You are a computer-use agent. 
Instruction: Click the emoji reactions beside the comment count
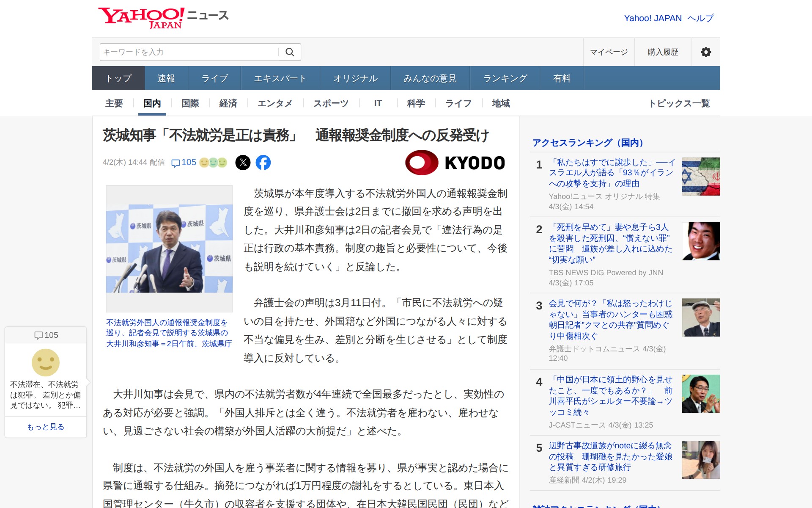[x=213, y=162]
